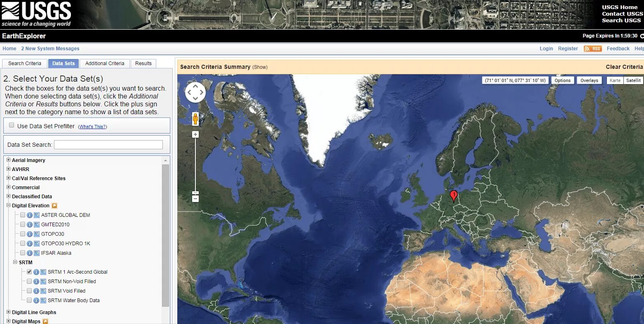
Task: Collapse the SRTM subcategory
Action: coord(15,262)
